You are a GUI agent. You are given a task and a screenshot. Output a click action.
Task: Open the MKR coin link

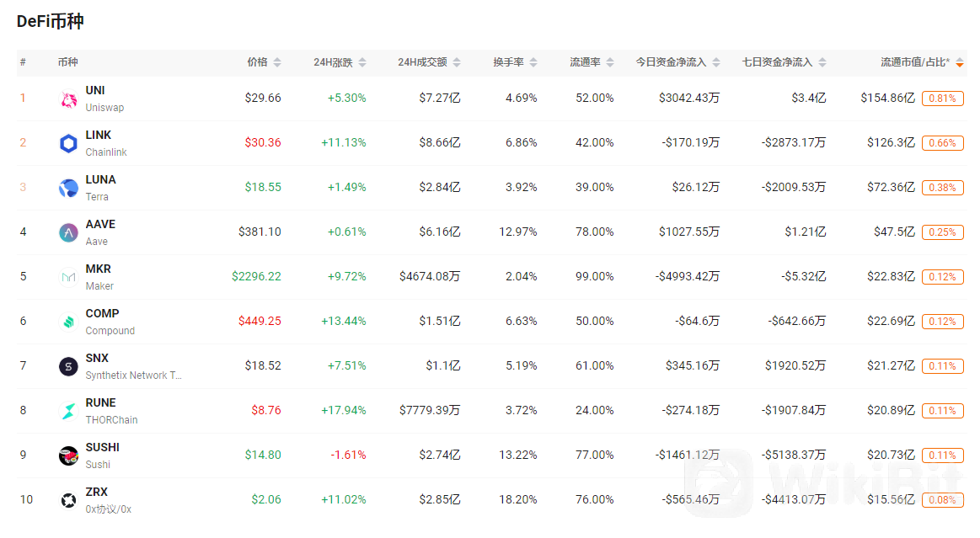(x=98, y=269)
